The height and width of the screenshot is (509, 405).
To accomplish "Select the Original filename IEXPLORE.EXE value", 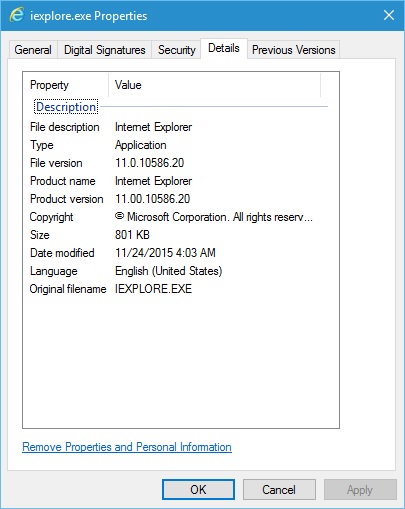I will pyautogui.click(x=153, y=289).
